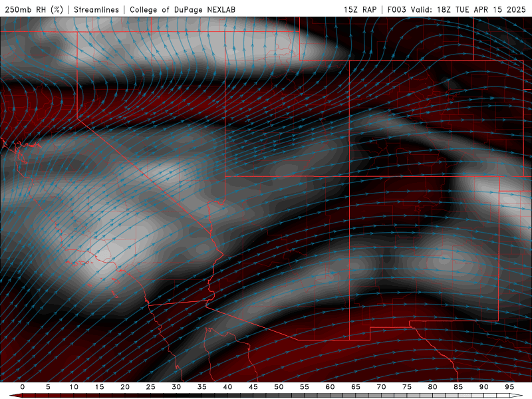Click the color scale label "10"
Image resolution: width=532 pixels, height=399 pixels.
[74, 387]
